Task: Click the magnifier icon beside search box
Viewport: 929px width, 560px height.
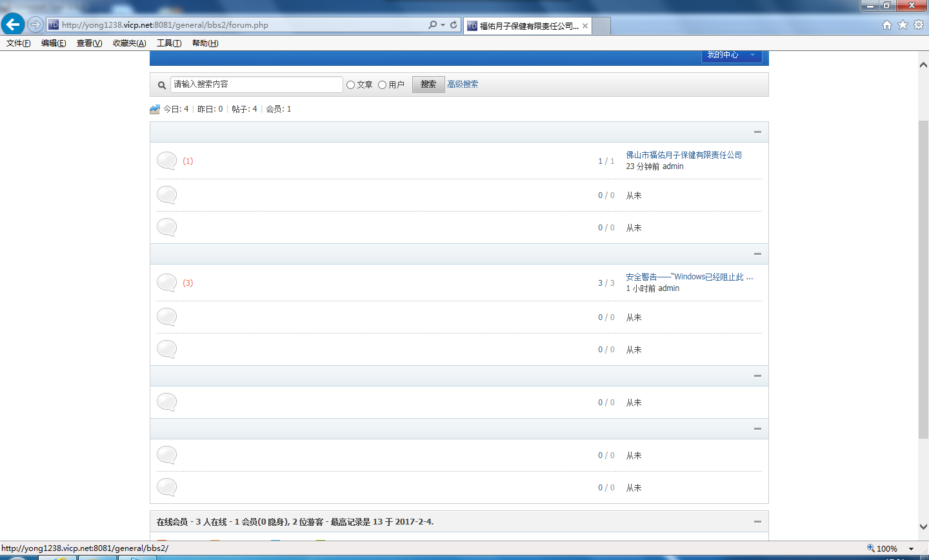Action: coord(162,85)
